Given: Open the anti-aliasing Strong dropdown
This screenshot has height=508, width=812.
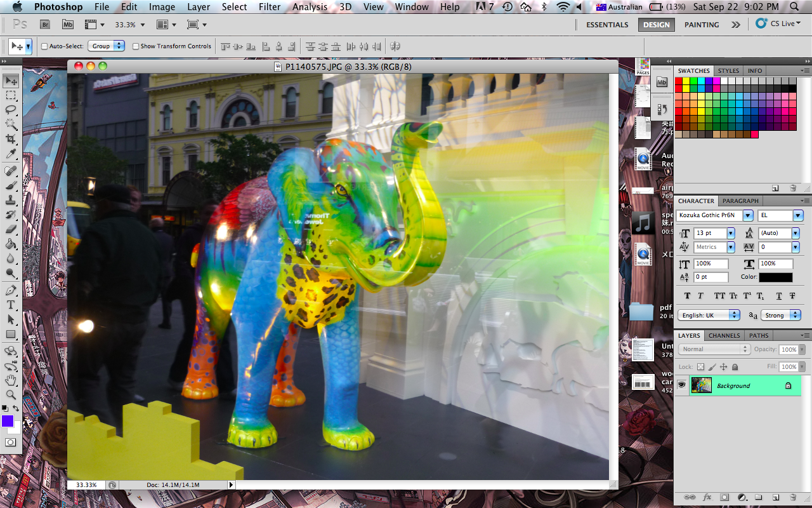Looking at the screenshot, I should coord(797,315).
